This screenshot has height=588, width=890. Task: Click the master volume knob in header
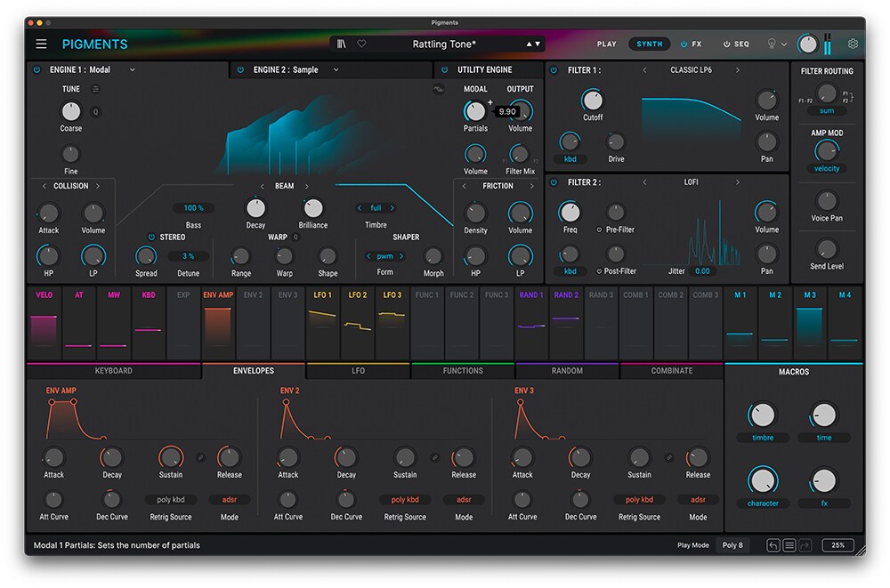[x=808, y=44]
